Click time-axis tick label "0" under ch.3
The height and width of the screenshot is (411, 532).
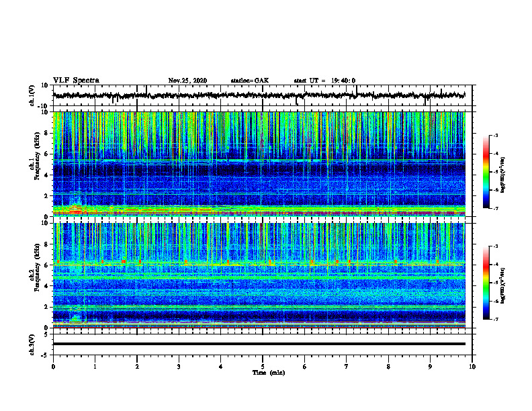pos(53,367)
